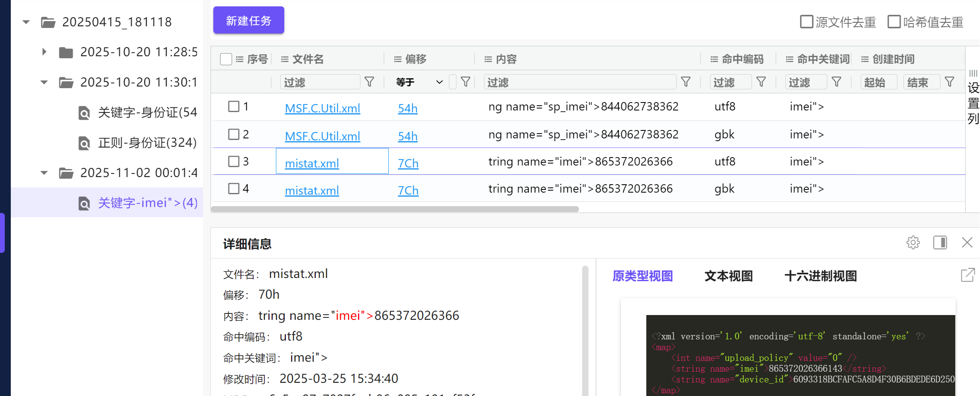Click the filter funnel icon for 创建时间 column
The image size is (980, 396).
pyautogui.click(x=949, y=82)
